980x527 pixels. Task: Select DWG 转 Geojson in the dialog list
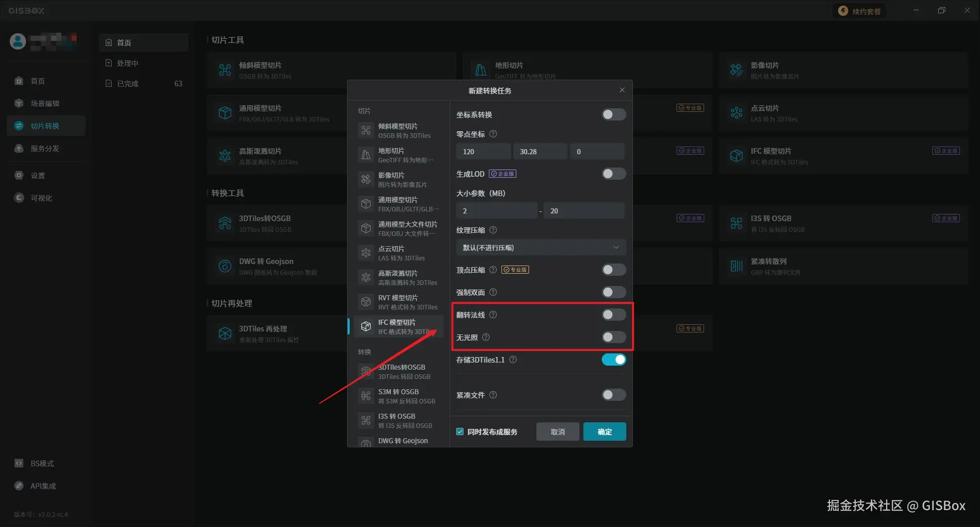(399, 441)
